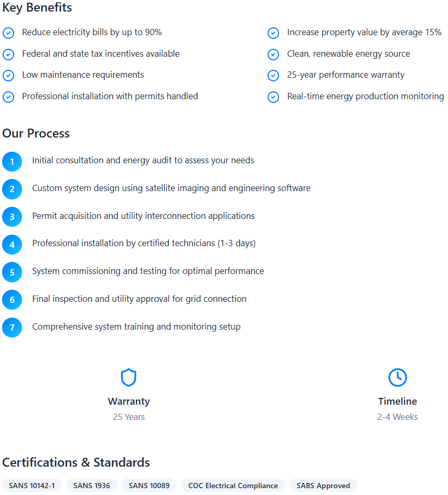Click checkmark next to Clean, renewable energy source

273,54
